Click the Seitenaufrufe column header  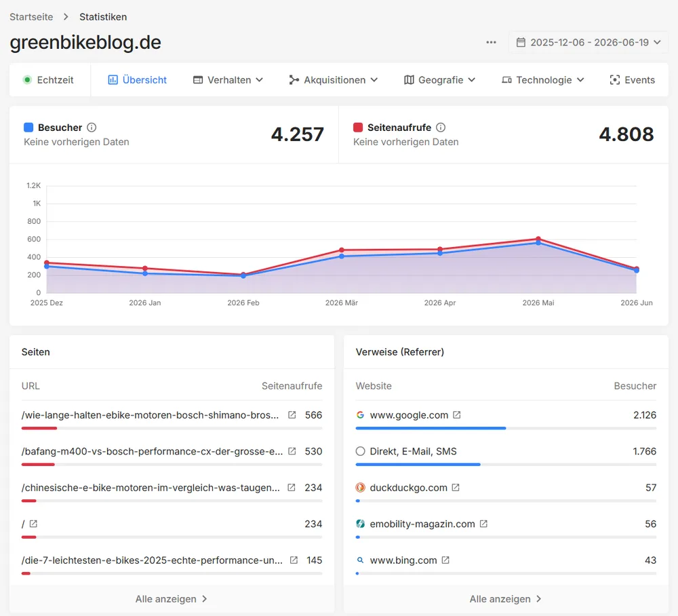[292, 386]
